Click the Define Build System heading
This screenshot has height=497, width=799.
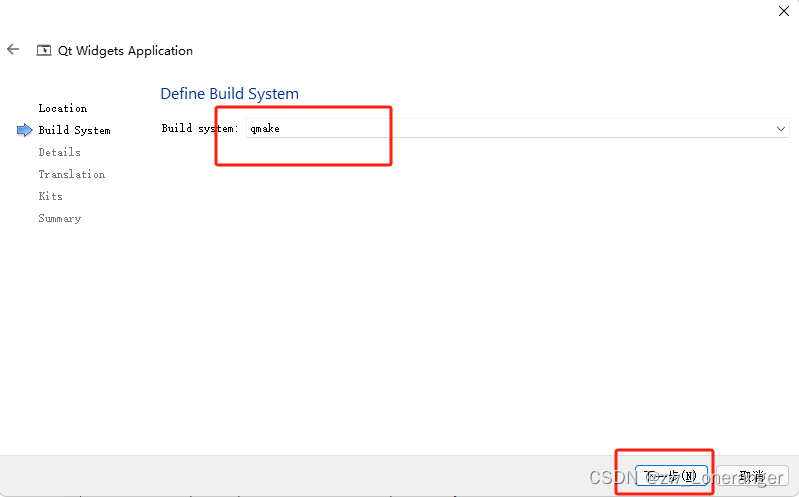(230, 94)
